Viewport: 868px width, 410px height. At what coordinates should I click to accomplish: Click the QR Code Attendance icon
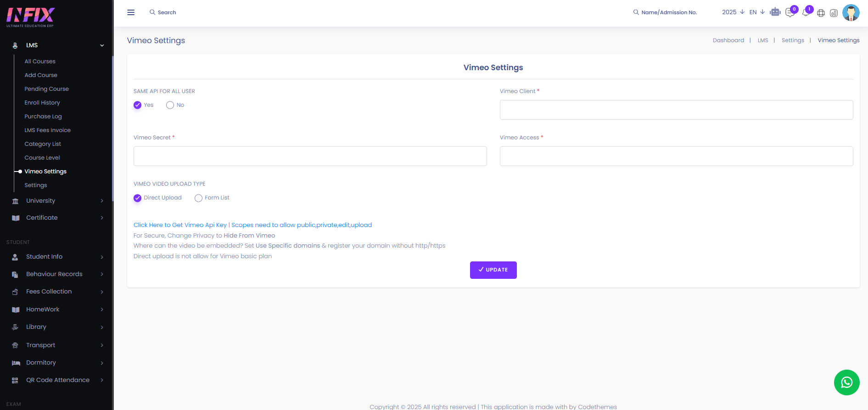(x=15, y=380)
